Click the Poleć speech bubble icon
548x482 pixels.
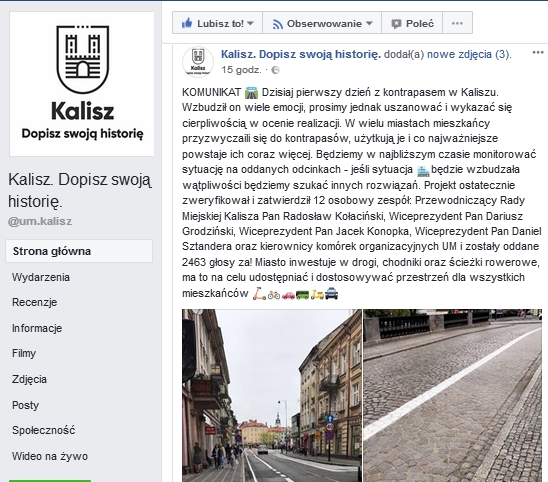click(x=396, y=24)
